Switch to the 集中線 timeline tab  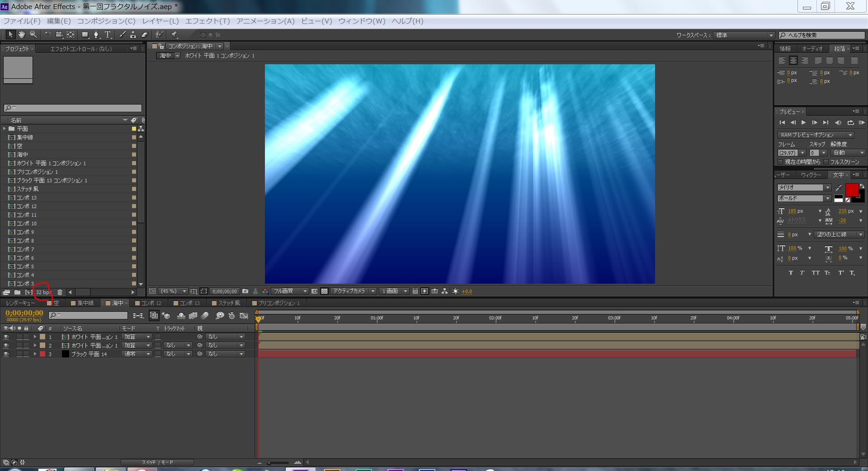(x=85, y=303)
